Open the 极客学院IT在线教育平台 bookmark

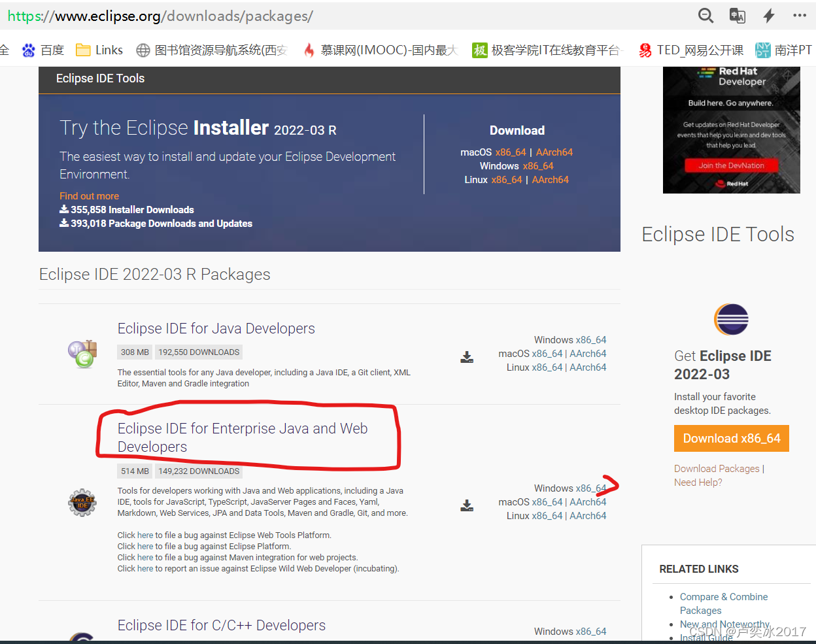pos(547,50)
